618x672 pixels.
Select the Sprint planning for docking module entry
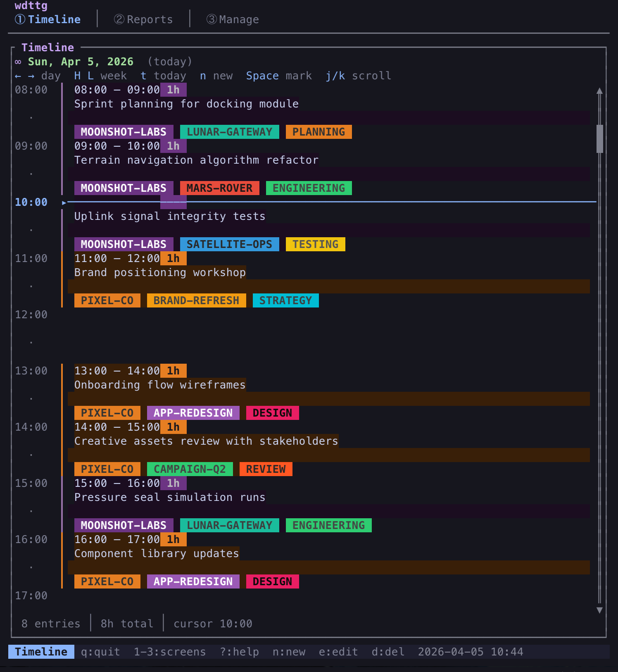pyautogui.click(x=186, y=104)
